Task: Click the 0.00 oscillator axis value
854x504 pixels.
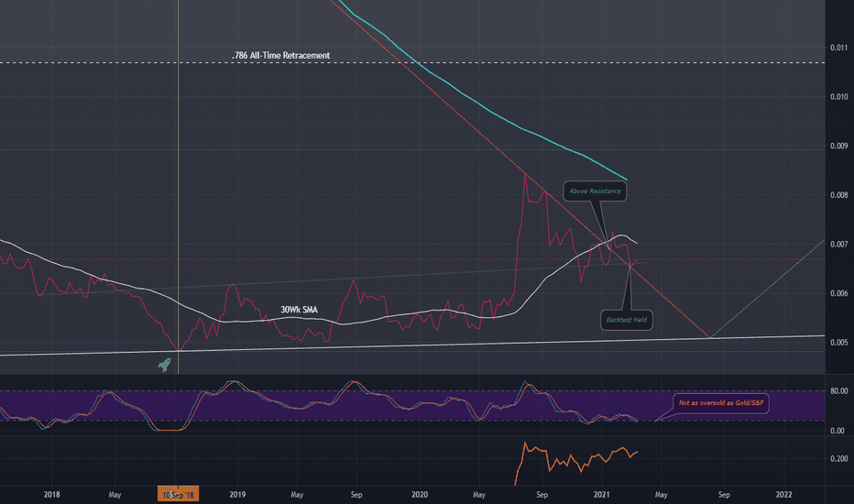Action: (x=838, y=431)
